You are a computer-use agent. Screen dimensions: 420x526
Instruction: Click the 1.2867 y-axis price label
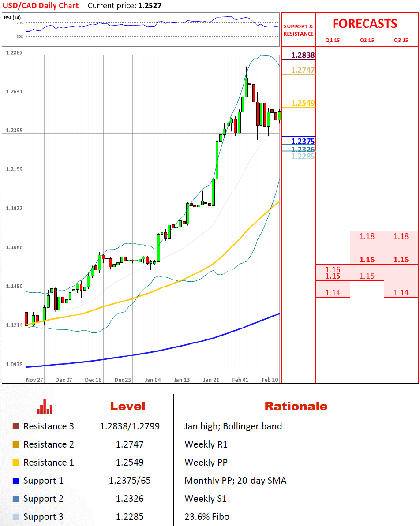pyautogui.click(x=14, y=52)
